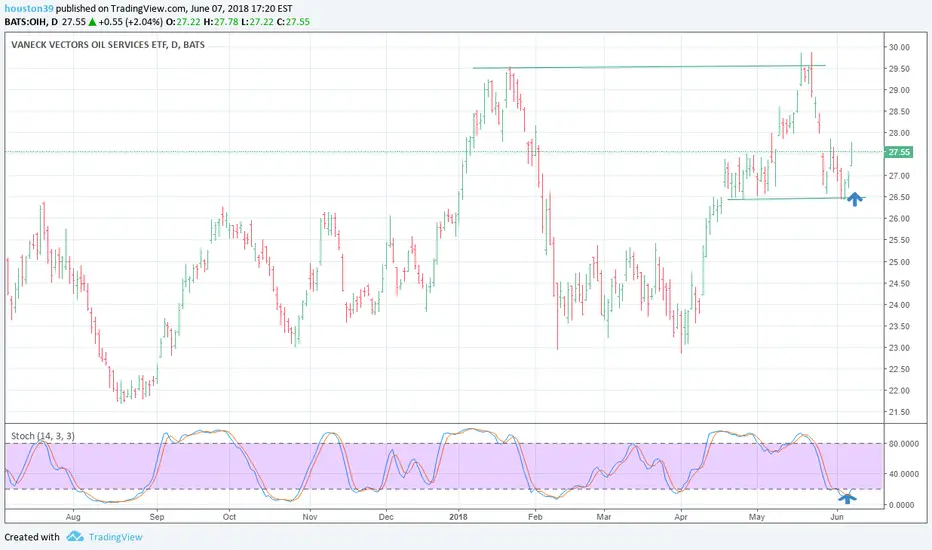932x550 pixels.
Task: Click the +0.55 (+2.04%) change value
Action: pos(130,21)
